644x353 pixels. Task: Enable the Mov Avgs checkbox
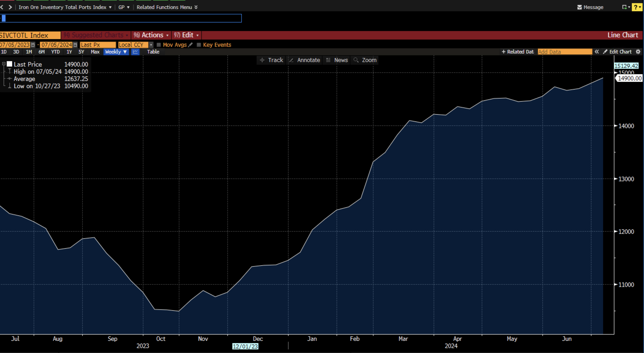159,45
